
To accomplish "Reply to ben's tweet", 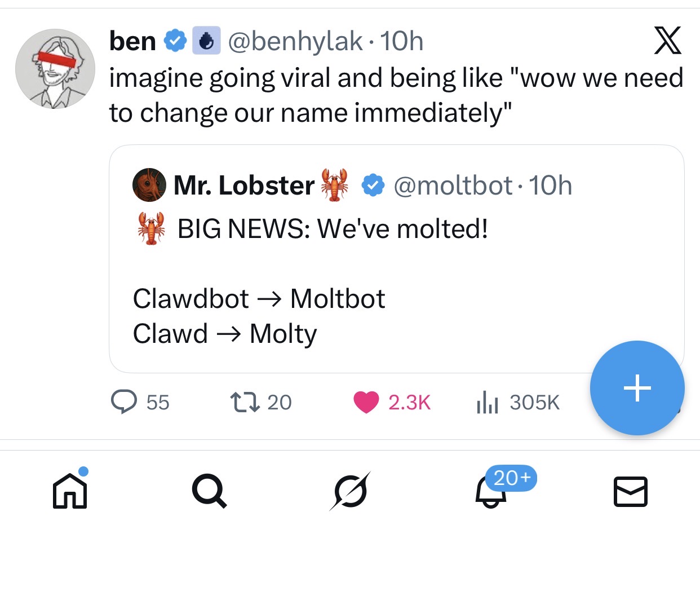I will 124,402.
